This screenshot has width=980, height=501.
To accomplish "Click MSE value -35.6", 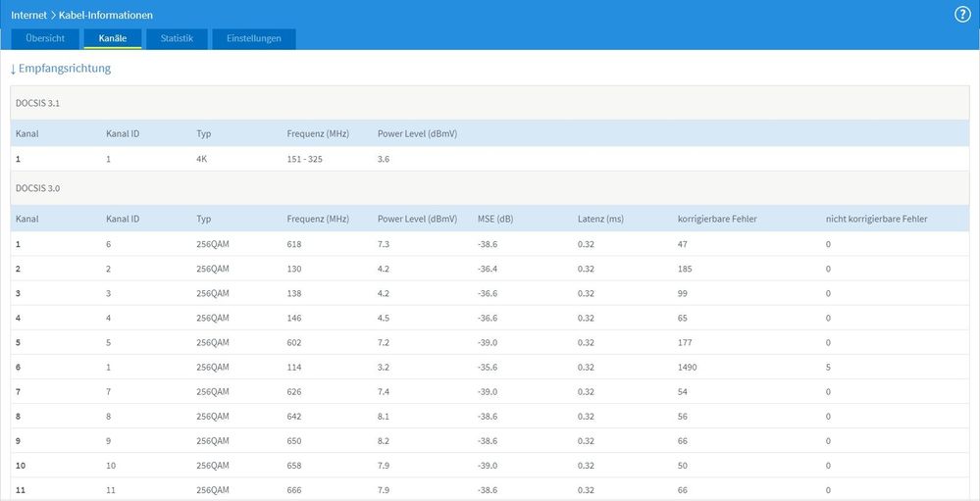I will coord(488,368).
